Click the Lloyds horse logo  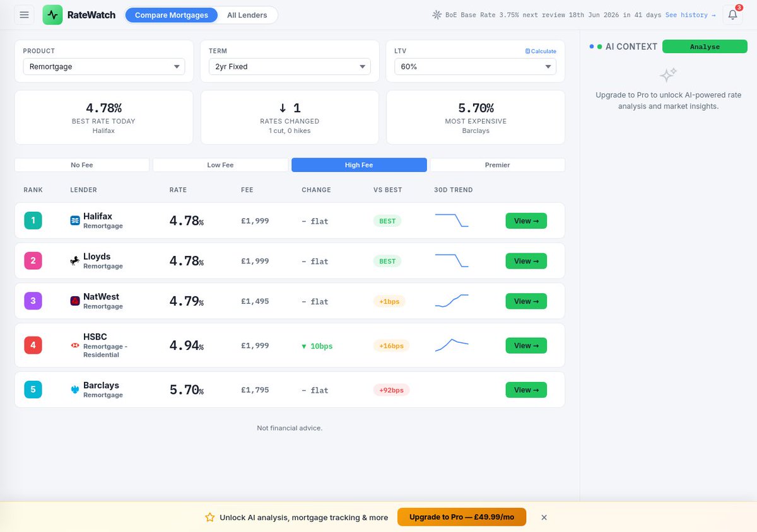tap(75, 261)
